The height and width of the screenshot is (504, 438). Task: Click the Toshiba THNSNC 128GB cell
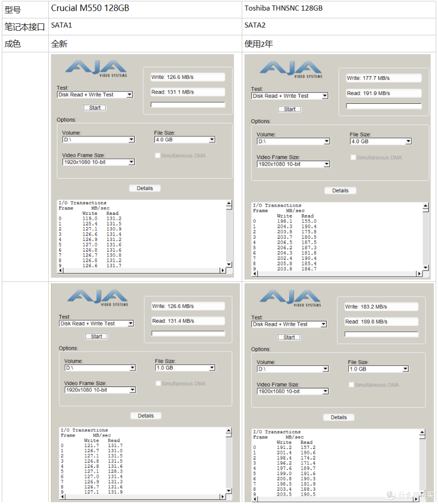(x=339, y=9)
